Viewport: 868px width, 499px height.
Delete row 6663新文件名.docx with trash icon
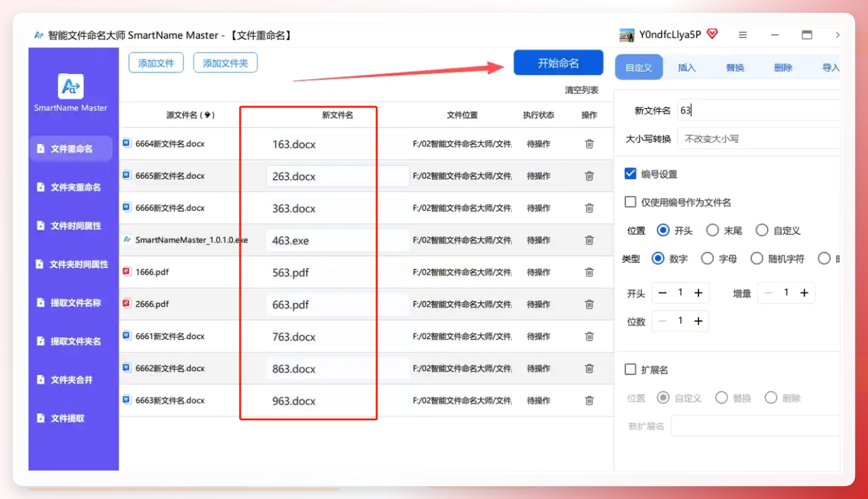coord(589,401)
